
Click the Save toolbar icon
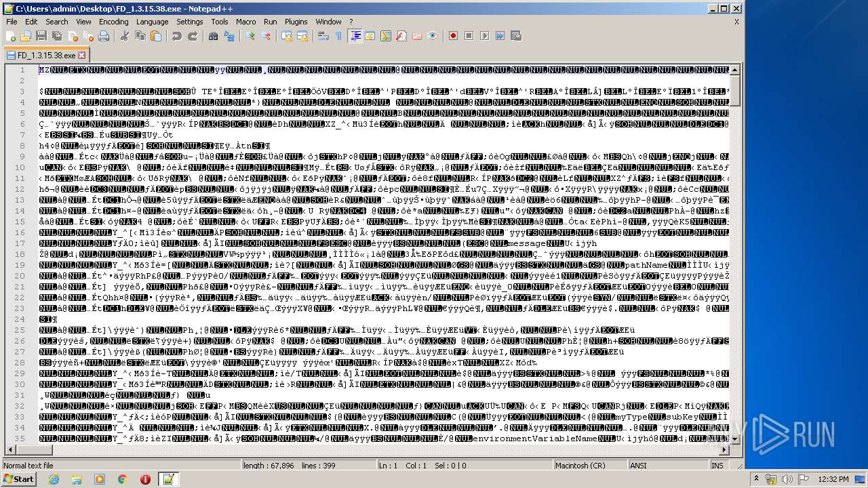41,36
